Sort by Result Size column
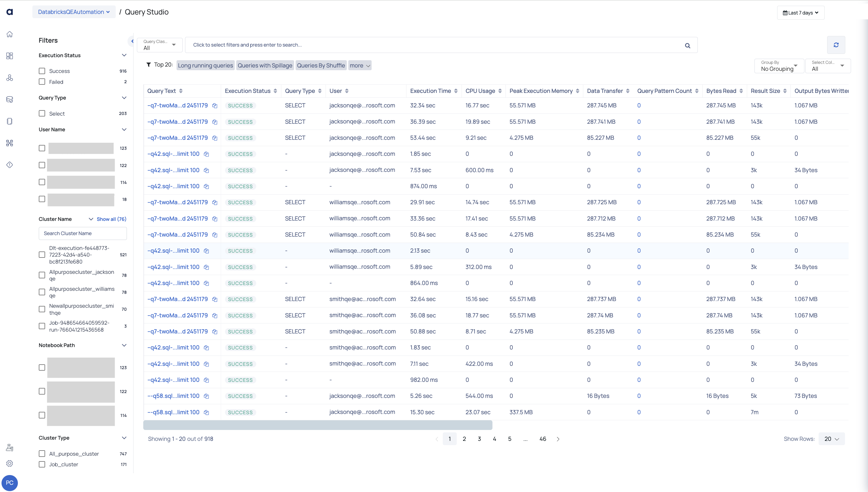The height and width of the screenshot is (492, 868). pos(785,91)
